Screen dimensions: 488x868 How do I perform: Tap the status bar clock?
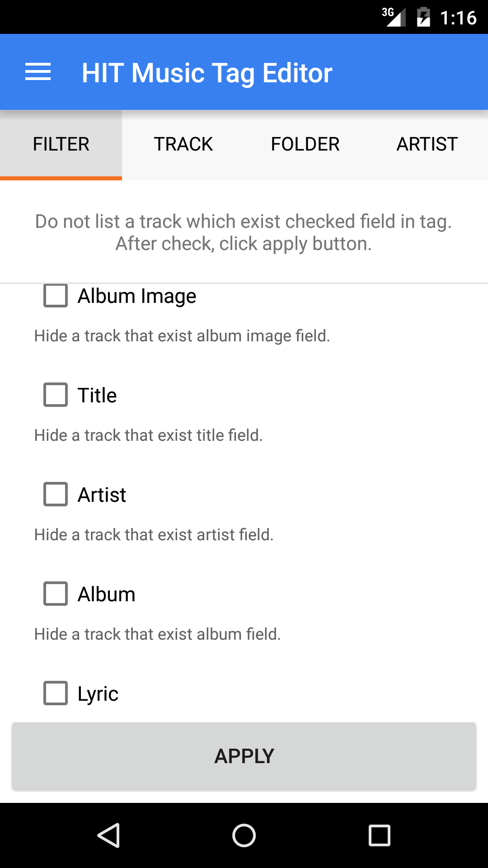[x=458, y=18]
